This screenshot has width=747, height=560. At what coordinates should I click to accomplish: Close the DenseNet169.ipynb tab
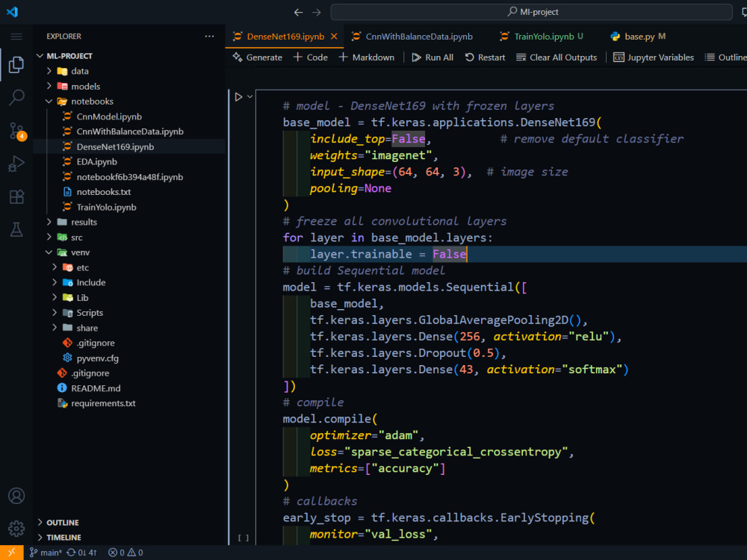334,36
